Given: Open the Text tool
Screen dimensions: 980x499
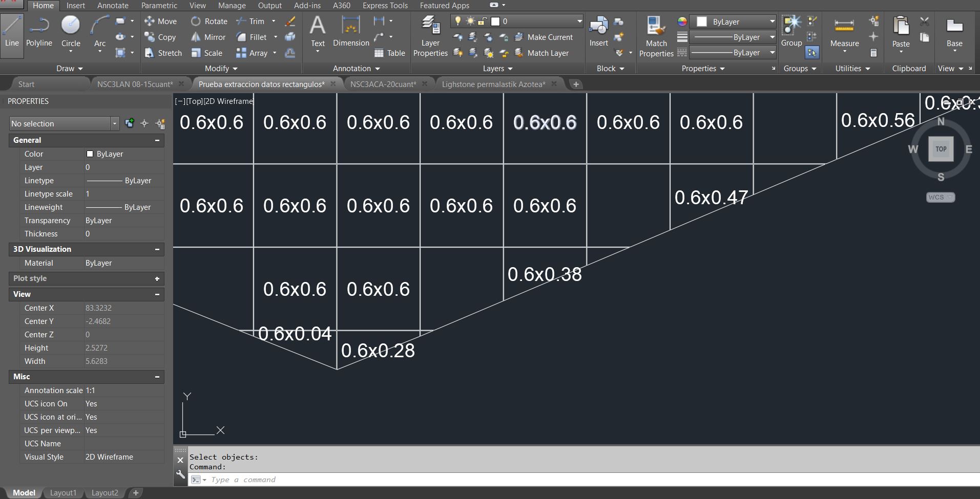Looking at the screenshot, I should pyautogui.click(x=318, y=31).
